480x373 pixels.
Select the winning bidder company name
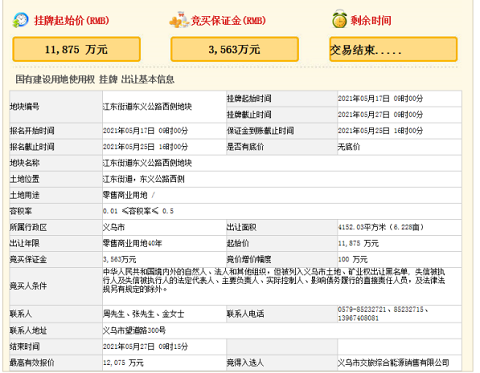tap(393, 363)
